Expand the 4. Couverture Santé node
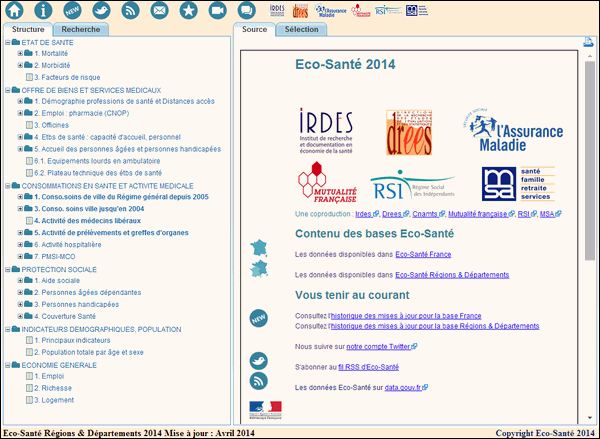This screenshot has width=600, height=439. (20, 317)
